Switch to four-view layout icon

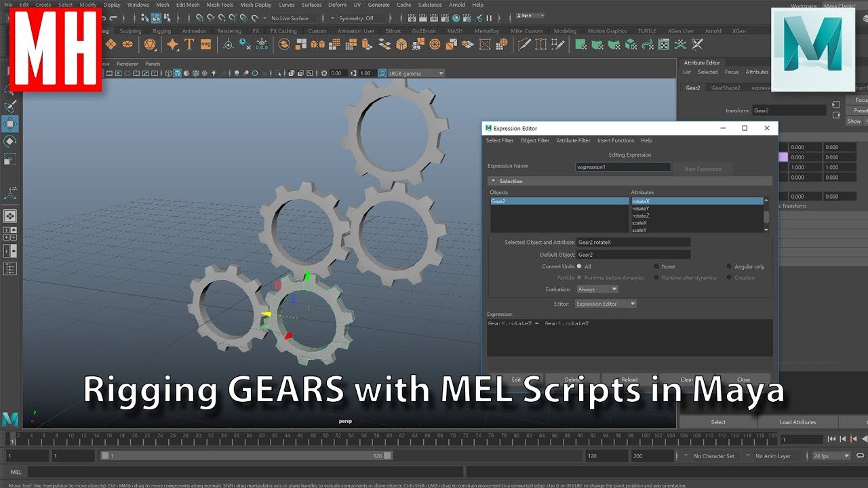click(10, 234)
